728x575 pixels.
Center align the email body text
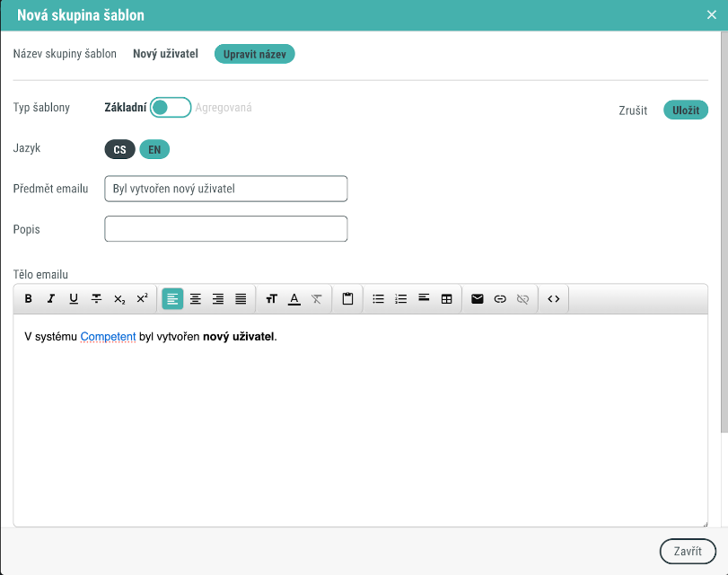tap(195, 299)
